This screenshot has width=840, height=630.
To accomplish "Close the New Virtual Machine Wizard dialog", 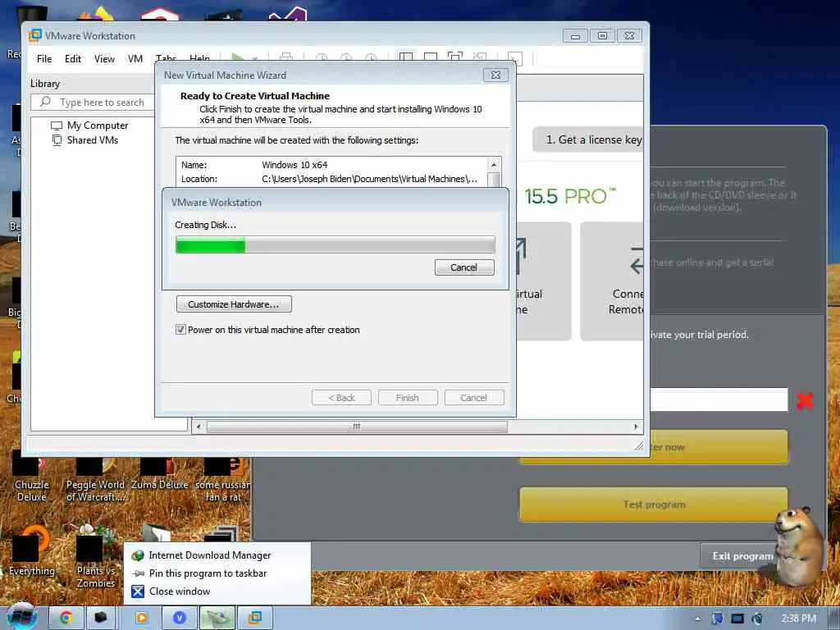I will pyautogui.click(x=495, y=75).
